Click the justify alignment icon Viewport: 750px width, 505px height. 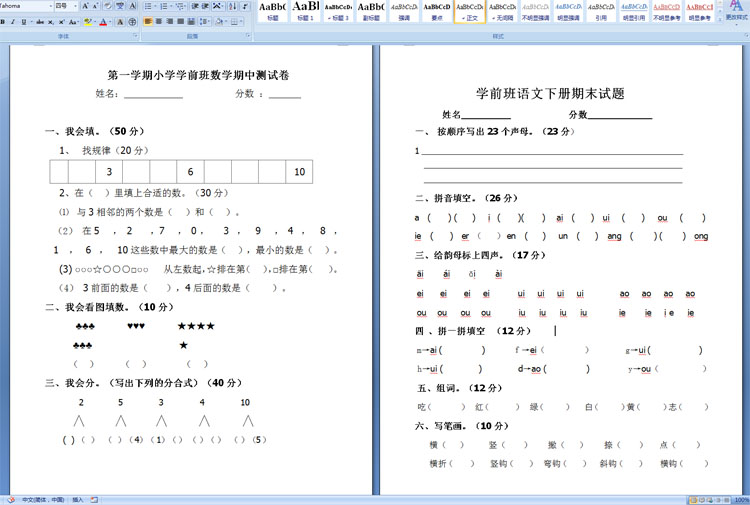(181, 22)
